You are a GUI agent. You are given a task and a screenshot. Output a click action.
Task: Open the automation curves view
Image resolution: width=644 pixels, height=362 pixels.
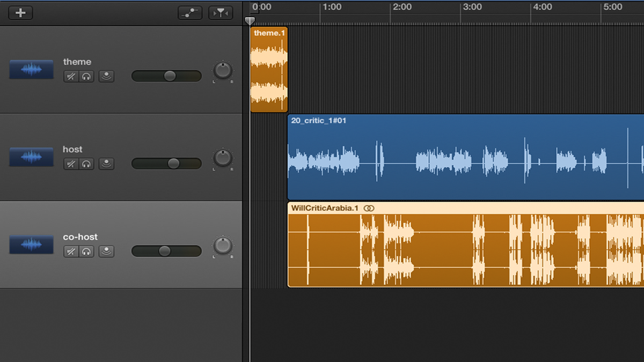189,12
